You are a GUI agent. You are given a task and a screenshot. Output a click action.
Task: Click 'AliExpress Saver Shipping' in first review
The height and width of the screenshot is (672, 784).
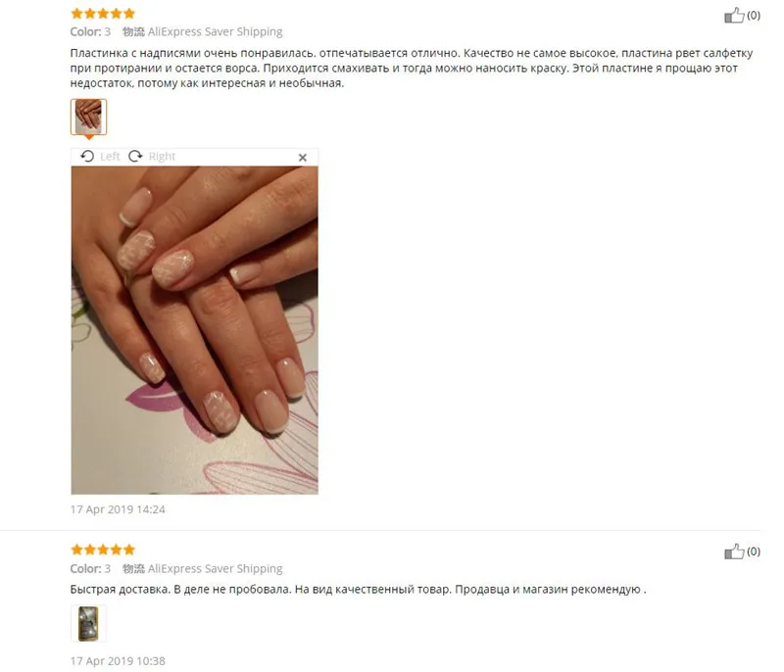point(215,32)
